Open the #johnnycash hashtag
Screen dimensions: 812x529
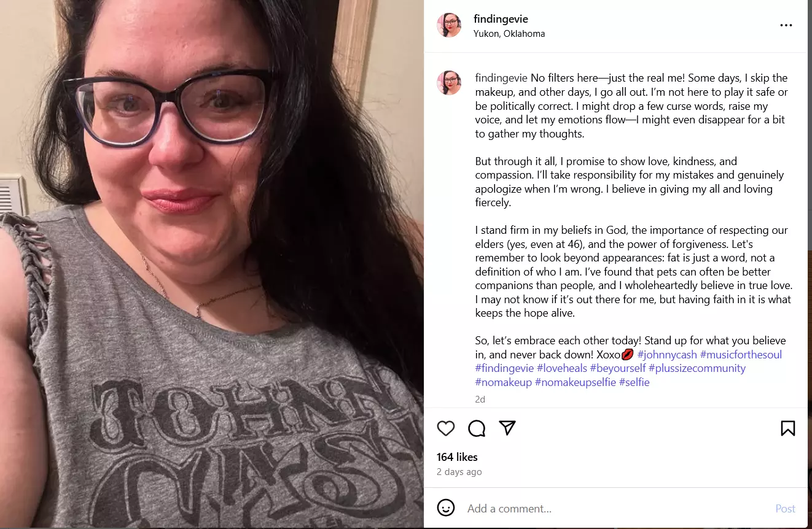click(x=667, y=355)
